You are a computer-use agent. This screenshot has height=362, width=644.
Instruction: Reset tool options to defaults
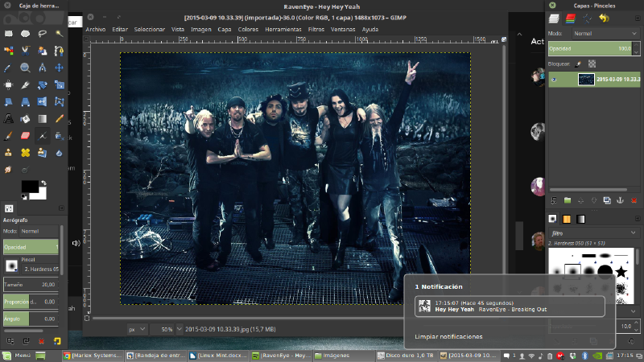[x=57, y=341]
